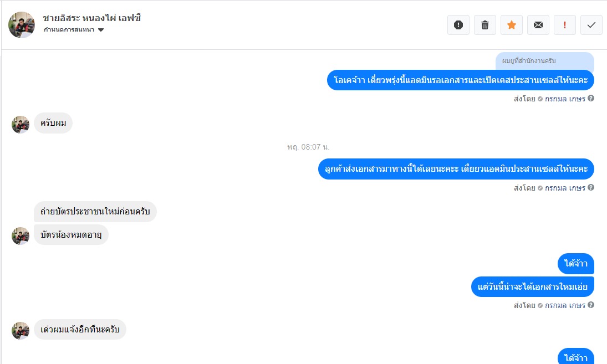Select the ถ่ายบัตรประชาชนใหม่ก่อนครับ message bubble
This screenshot has width=607, height=364.
pyautogui.click(x=95, y=212)
